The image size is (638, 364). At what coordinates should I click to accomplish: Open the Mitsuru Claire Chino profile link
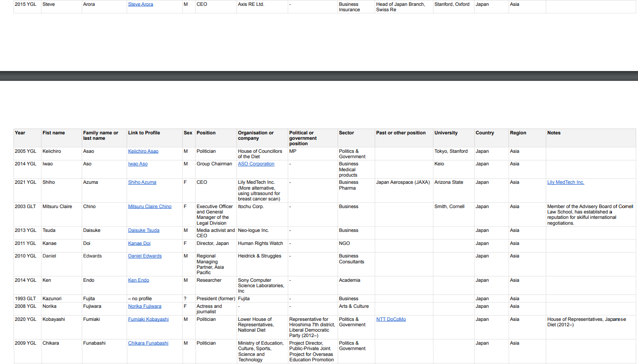click(150, 206)
